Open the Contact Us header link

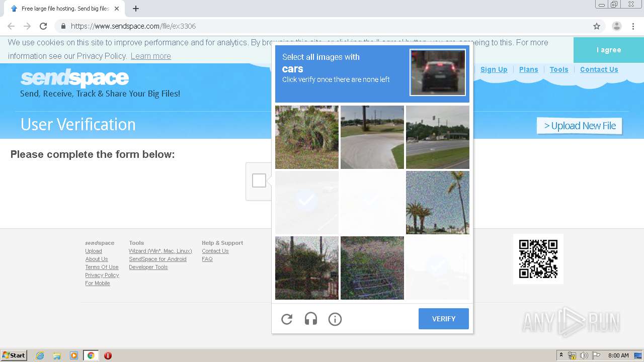599,69
